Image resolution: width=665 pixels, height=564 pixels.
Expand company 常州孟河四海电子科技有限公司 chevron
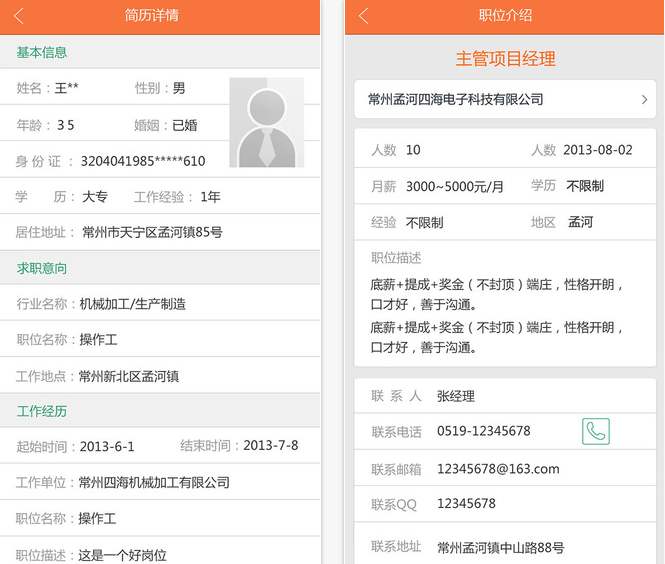tap(644, 100)
